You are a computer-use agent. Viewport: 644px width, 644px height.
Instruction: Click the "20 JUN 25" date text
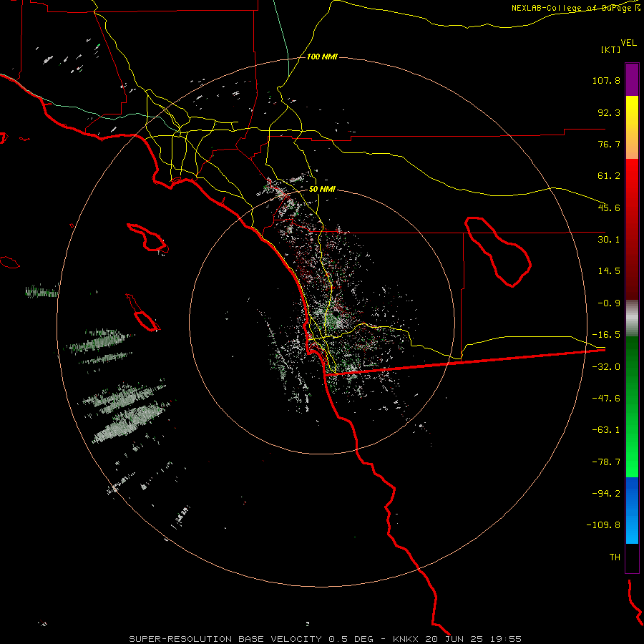point(454,639)
